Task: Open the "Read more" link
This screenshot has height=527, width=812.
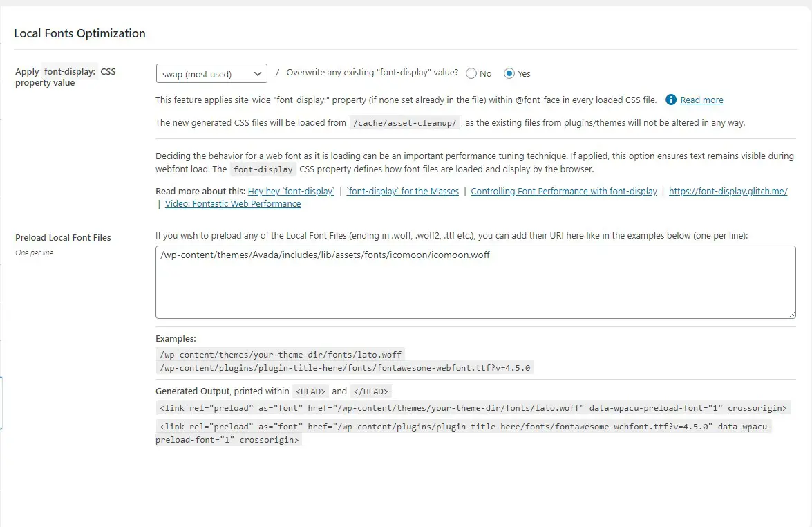Action: [701, 100]
